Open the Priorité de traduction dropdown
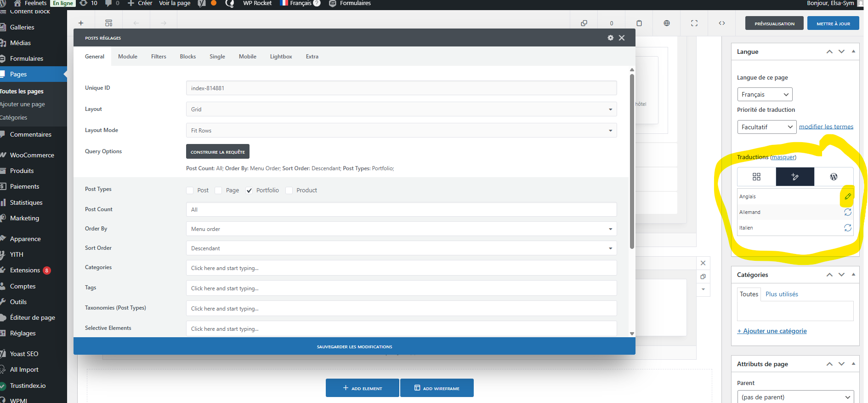 (x=766, y=127)
